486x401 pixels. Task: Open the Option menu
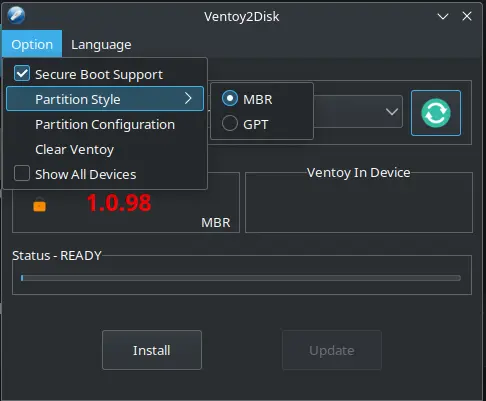point(32,44)
